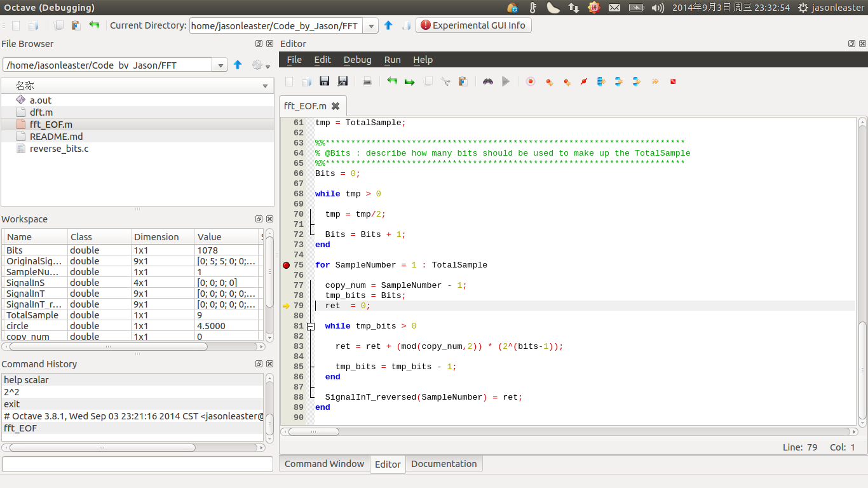Click main toolbar green undo arrow
The height and width of the screenshot is (488, 868).
pos(94,25)
